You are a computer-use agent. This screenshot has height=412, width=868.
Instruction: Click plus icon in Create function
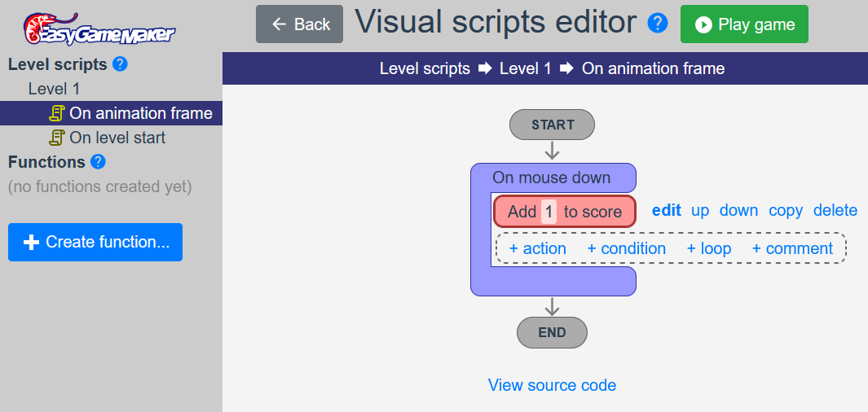coord(32,242)
